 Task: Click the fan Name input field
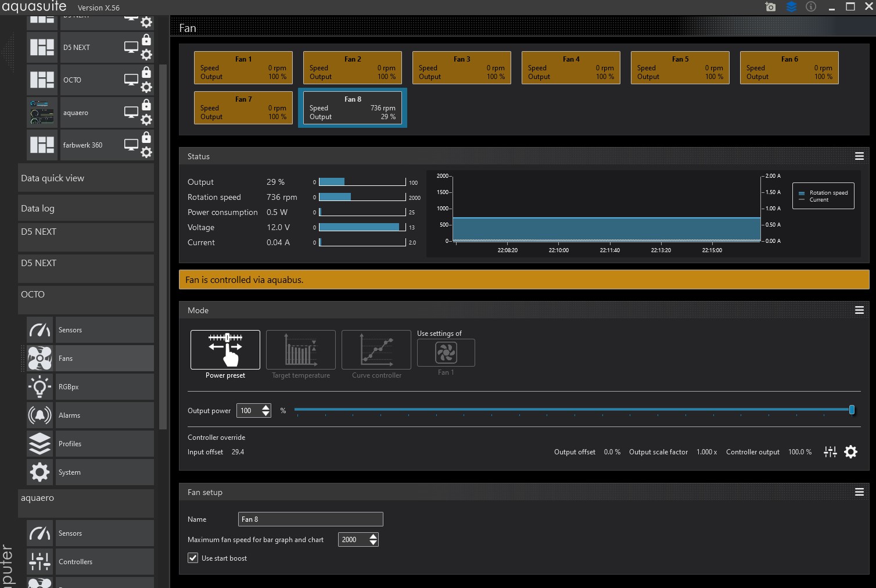coord(311,519)
